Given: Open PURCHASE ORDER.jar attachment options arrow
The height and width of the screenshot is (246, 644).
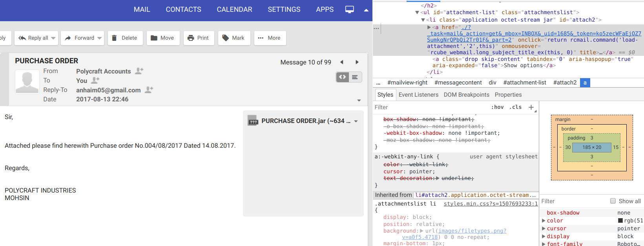Looking at the screenshot, I should pyautogui.click(x=356, y=121).
